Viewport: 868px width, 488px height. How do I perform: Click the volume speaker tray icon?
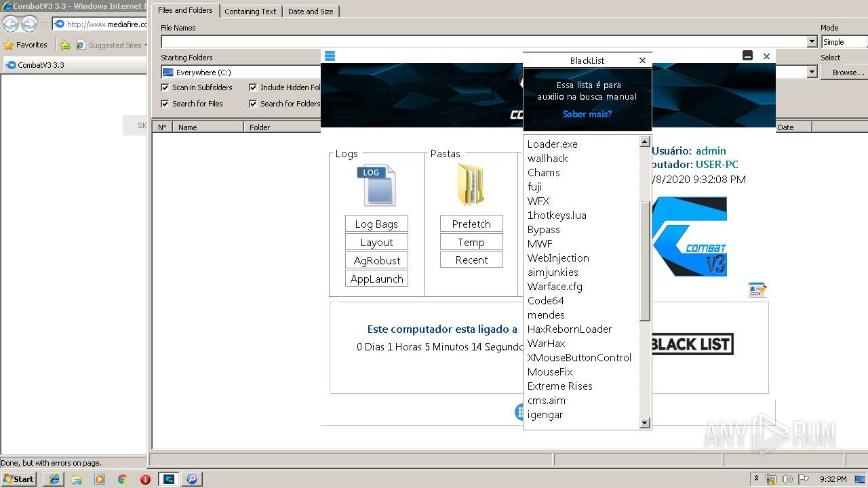point(787,479)
